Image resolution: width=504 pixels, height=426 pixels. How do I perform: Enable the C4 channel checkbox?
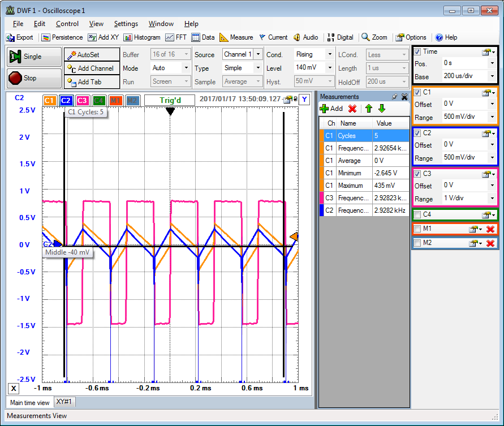(418, 214)
